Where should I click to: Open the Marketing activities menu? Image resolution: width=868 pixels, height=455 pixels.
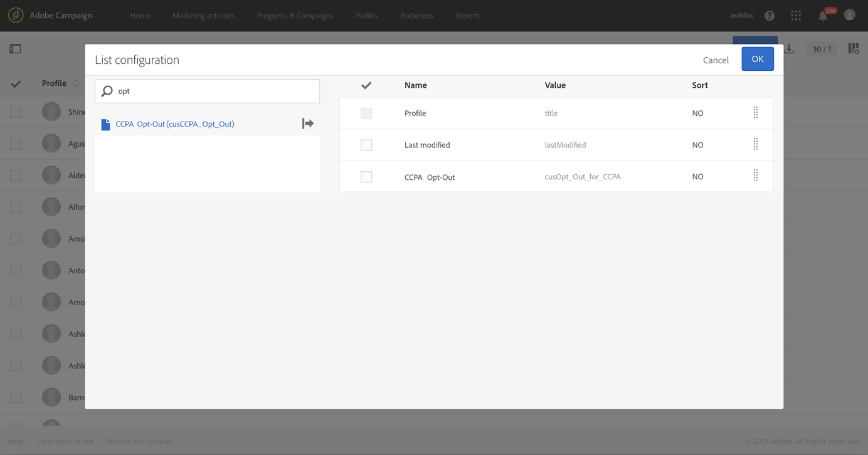(203, 16)
